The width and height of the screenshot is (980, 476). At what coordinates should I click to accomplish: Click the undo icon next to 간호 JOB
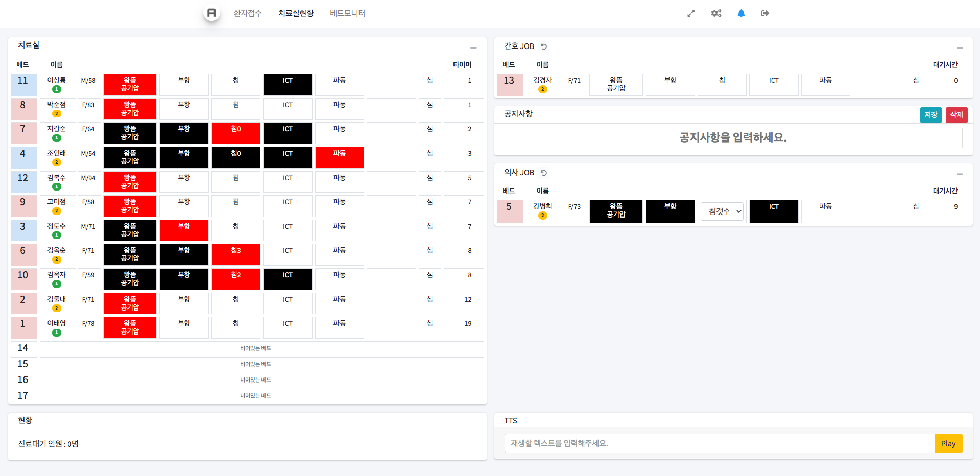[x=543, y=46]
